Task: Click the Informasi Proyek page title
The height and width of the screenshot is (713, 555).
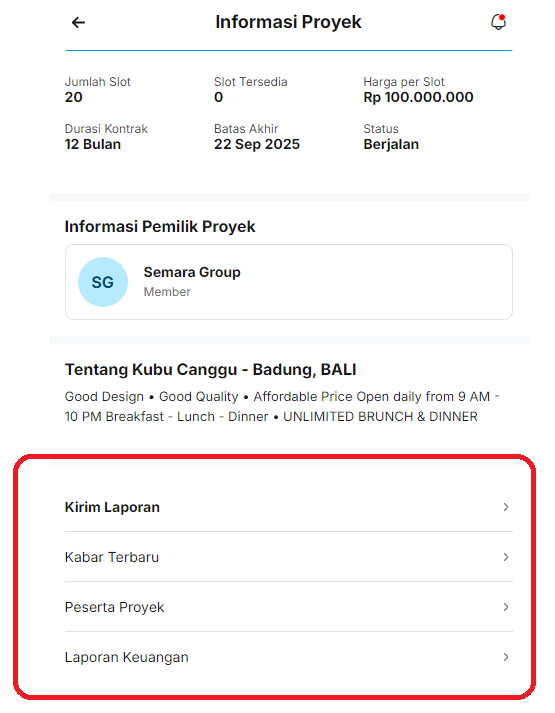Action: tap(288, 22)
